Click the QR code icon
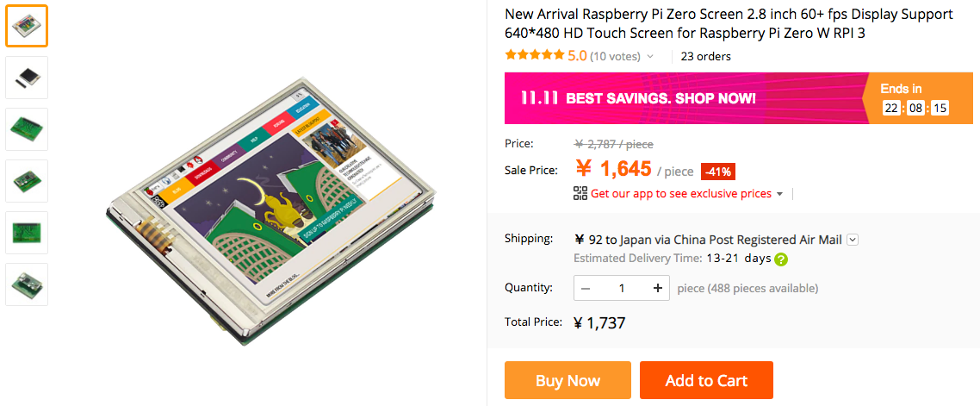Screen dimensions: 980x406 click(580, 193)
